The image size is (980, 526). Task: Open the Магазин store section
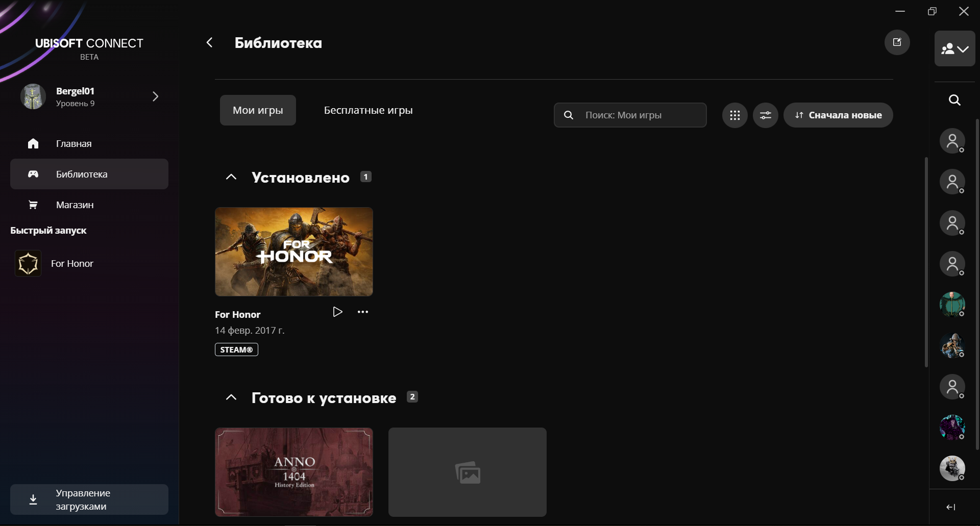[x=89, y=205]
